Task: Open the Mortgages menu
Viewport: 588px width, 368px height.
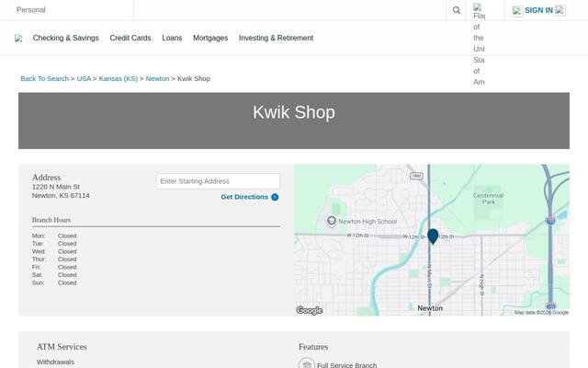Action: pyautogui.click(x=210, y=38)
